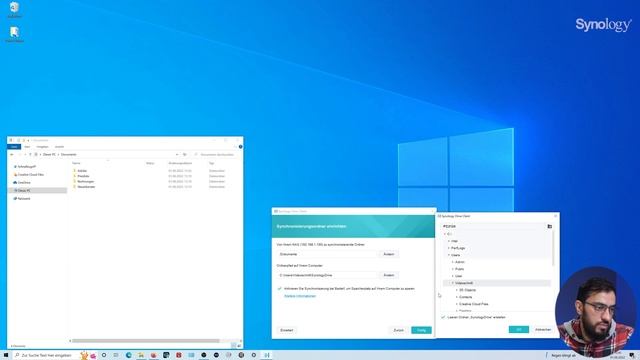Click the Explorer search box
This screenshot has height=360, width=640.
[x=215, y=155]
